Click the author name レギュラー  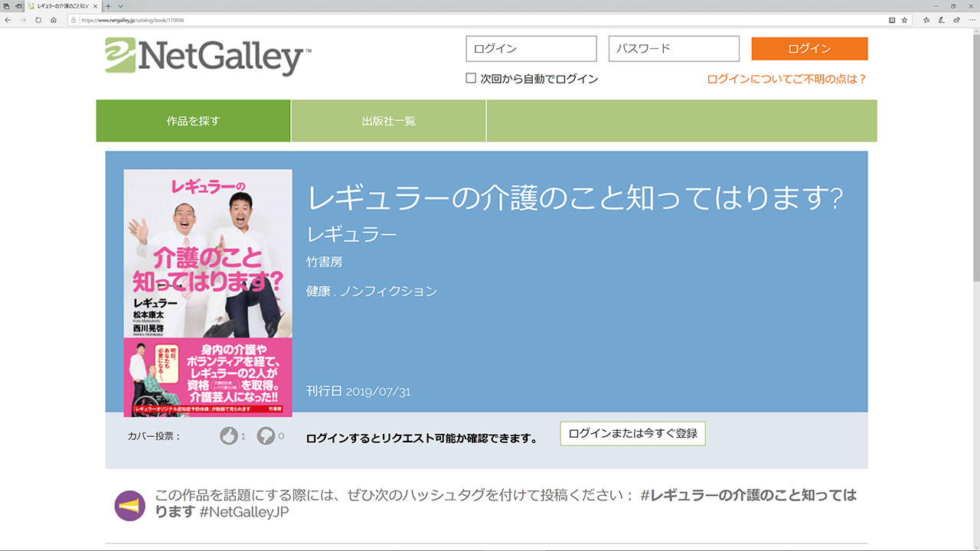[351, 234]
